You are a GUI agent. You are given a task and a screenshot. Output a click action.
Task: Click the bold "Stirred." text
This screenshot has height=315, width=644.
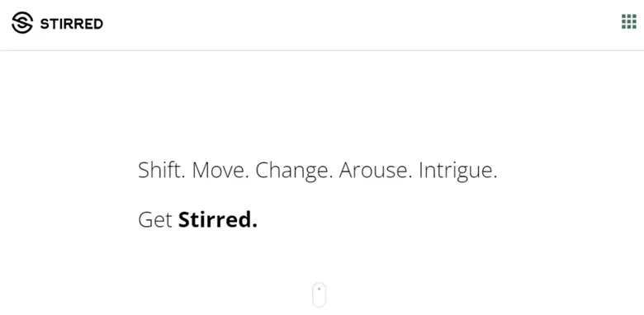(218, 219)
